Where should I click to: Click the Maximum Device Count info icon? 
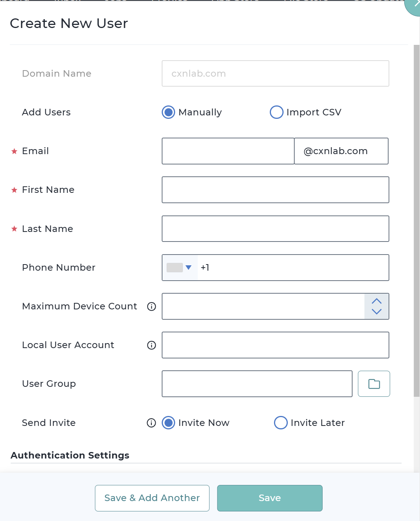click(x=152, y=306)
